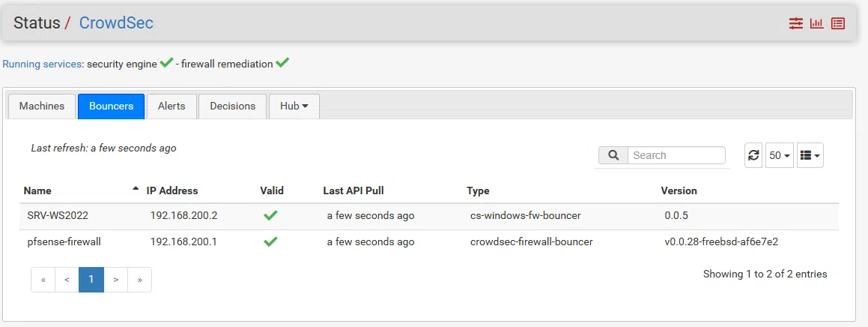Switch to the Machines tab
Image resolution: width=868 pixels, height=327 pixels.
click(x=42, y=106)
